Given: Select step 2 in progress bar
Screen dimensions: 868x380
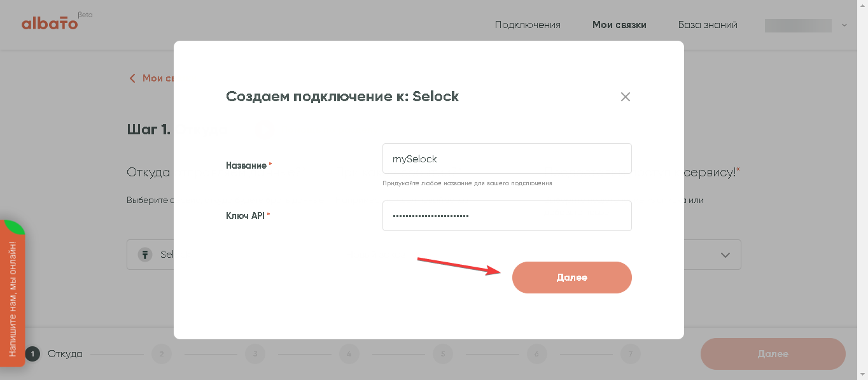Looking at the screenshot, I should 162,354.
